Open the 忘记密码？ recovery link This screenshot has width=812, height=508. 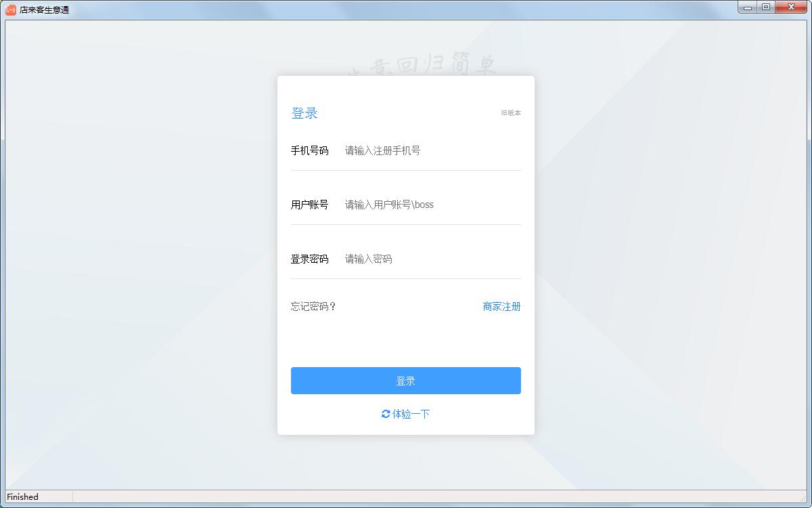click(x=313, y=306)
